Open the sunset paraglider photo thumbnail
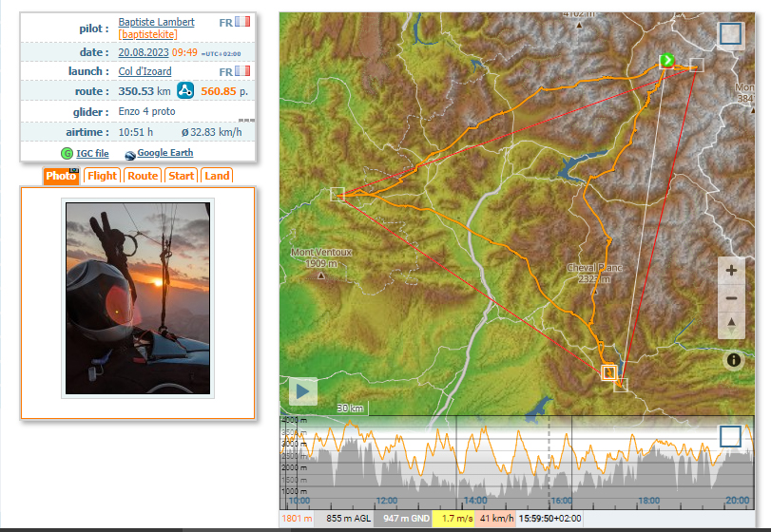Image resolution: width=771 pixels, height=532 pixels. (138, 298)
